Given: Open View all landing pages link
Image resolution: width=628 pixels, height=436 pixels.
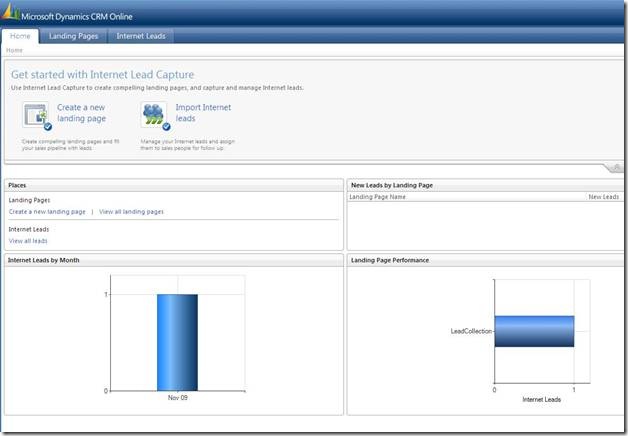Looking at the screenshot, I should coord(131,212).
